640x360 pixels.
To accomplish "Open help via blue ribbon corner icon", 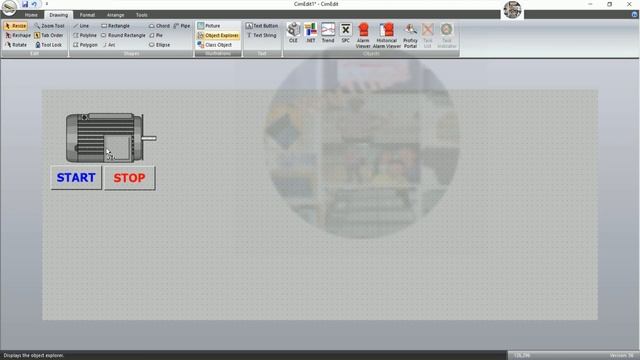I will (x=634, y=15).
